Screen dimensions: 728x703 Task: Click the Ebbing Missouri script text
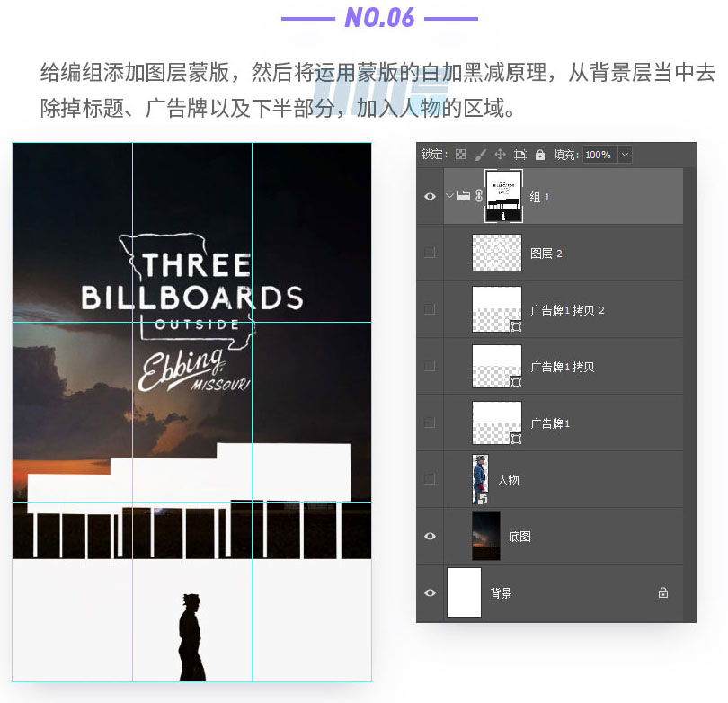coord(194,369)
